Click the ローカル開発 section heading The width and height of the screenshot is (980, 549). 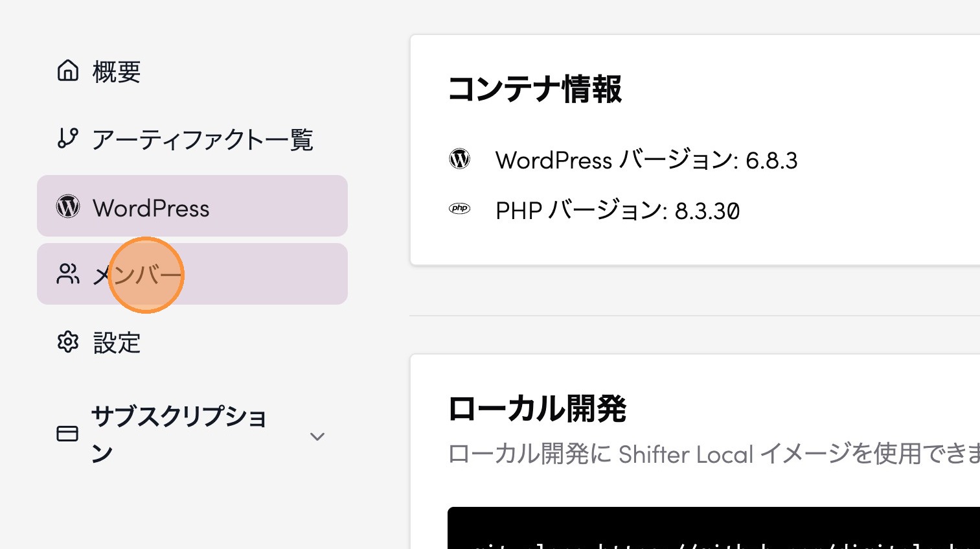click(x=537, y=409)
